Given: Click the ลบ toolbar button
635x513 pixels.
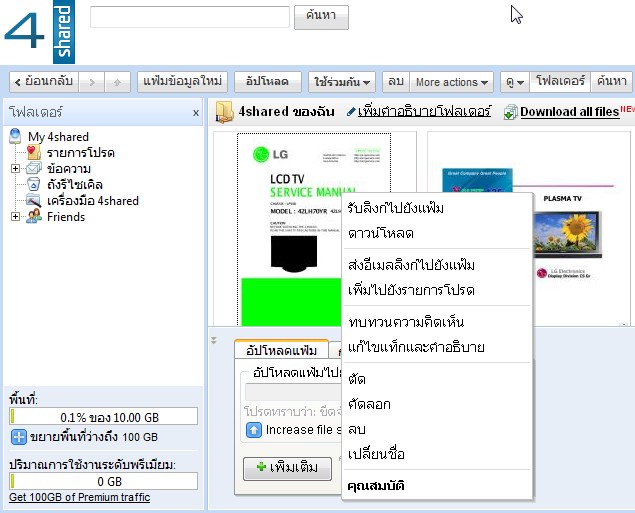Looking at the screenshot, I should point(396,82).
